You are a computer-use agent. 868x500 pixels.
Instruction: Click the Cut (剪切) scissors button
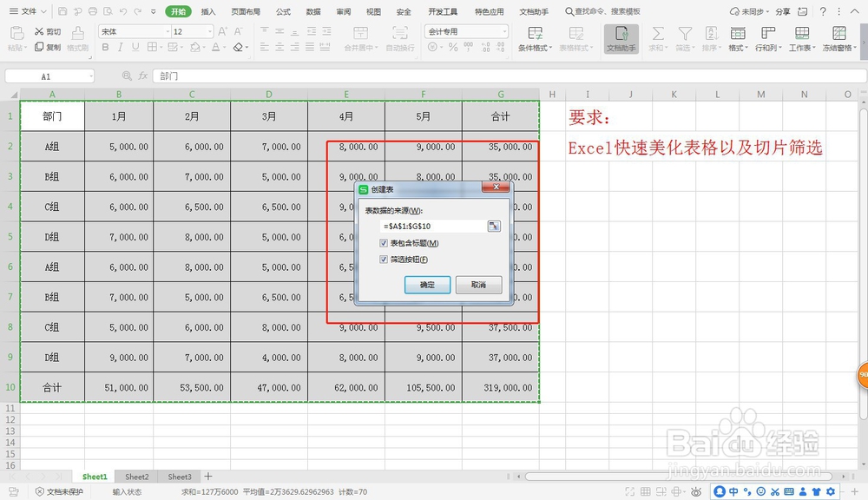click(x=48, y=31)
